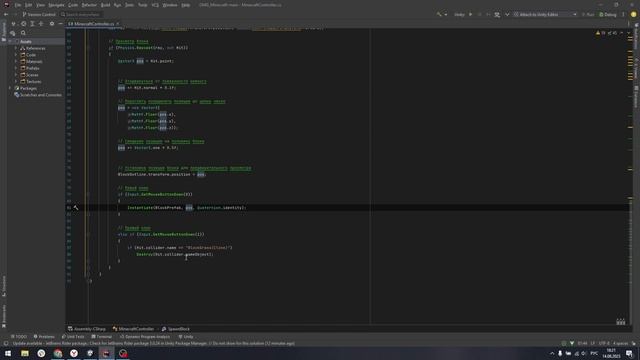Click the yellow user avatar icon
The image size is (640, 360).
click(633, 14)
